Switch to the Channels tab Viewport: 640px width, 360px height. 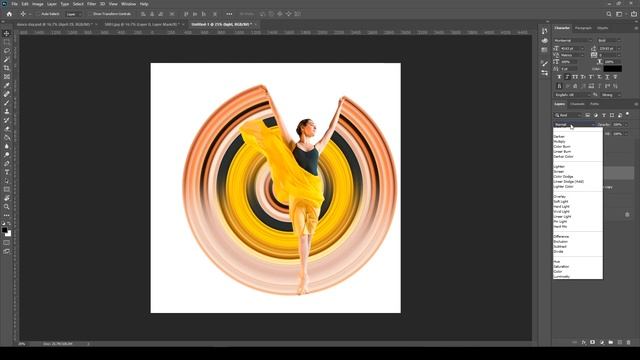[577, 104]
